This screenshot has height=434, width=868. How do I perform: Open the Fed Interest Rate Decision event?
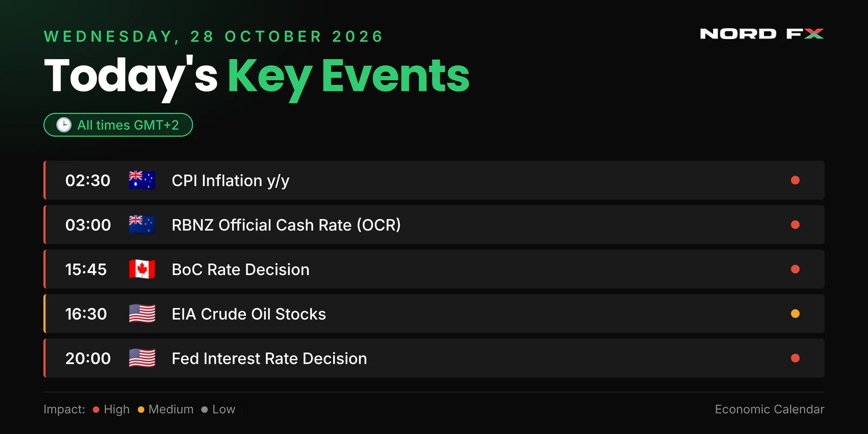coord(434,358)
